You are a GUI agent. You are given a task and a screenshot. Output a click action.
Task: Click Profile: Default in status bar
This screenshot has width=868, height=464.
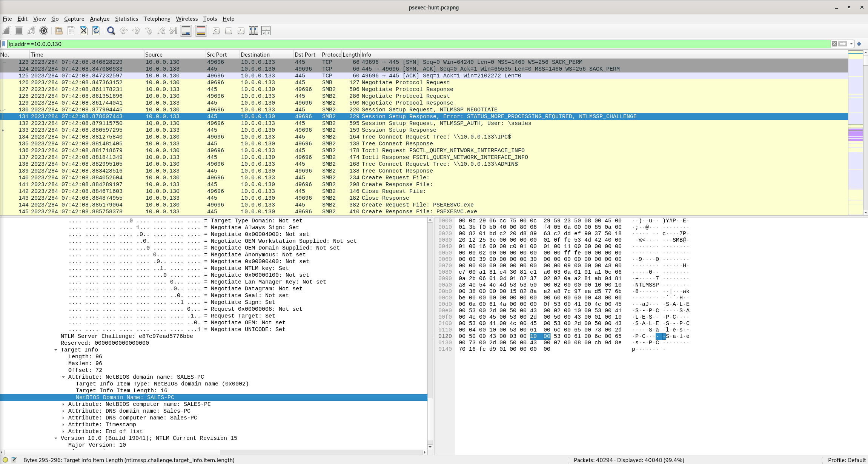coord(846,460)
